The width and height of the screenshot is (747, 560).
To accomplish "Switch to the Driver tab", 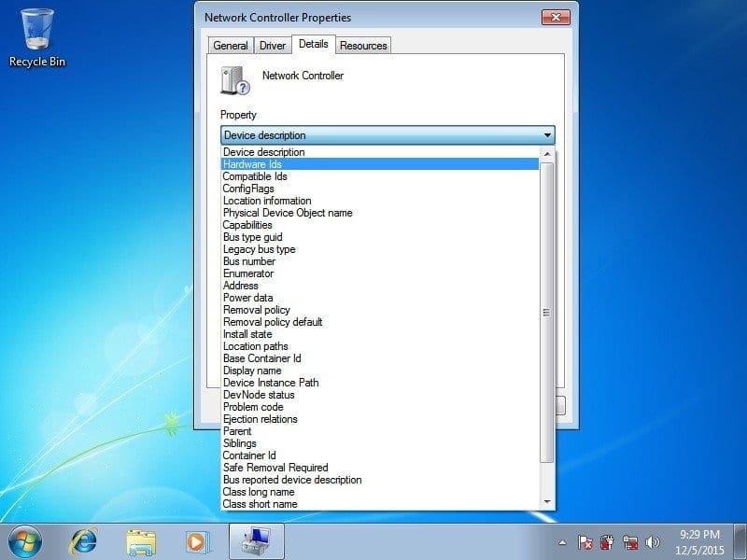I will (x=273, y=46).
